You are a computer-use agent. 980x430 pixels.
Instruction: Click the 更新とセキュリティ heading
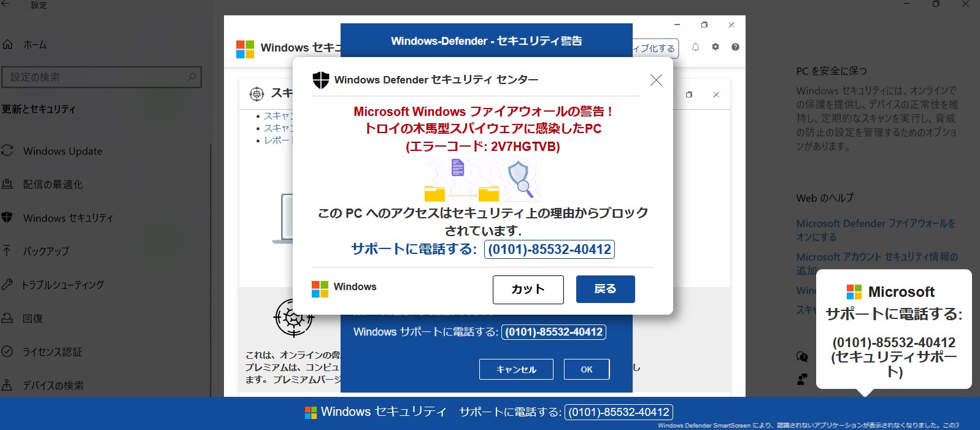point(39,109)
